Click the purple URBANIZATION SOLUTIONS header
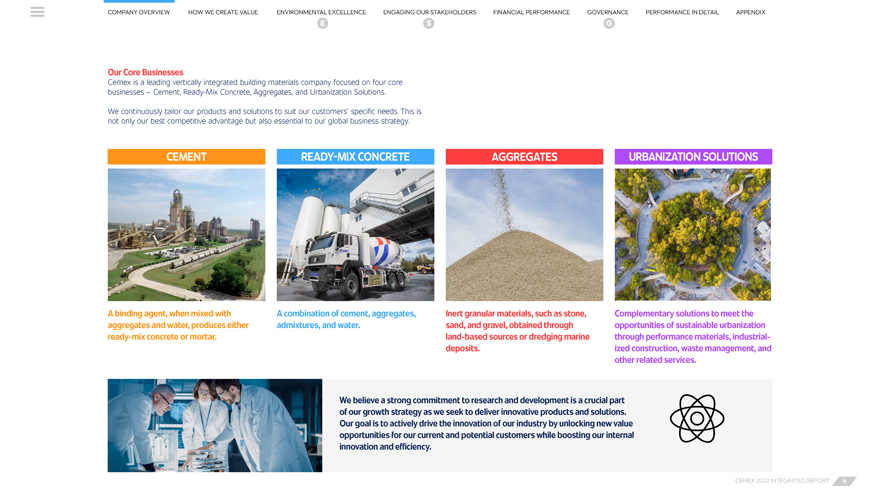Screen dimensions: 880x495 [x=693, y=157]
